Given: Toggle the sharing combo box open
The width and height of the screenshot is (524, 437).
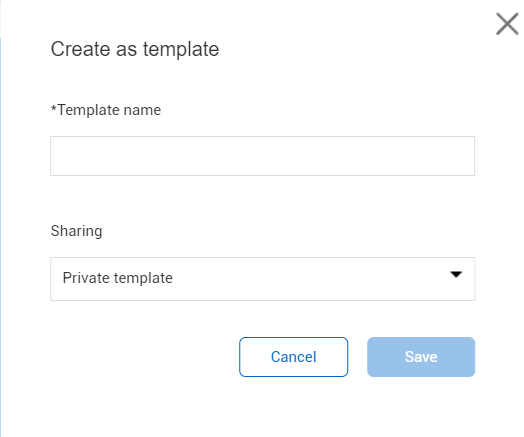Looking at the screenshot, I should [x=262, y=279].
